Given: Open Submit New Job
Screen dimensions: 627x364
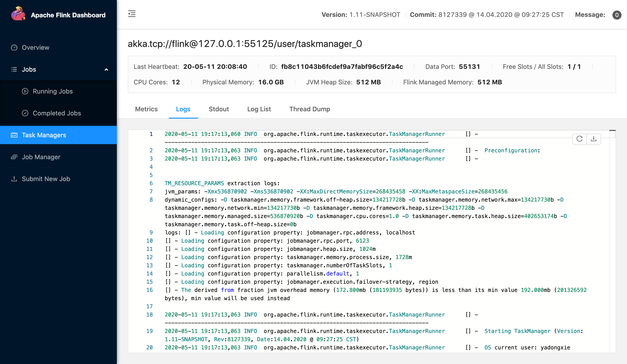Looking at the screenshot, I should click(58, 179).
